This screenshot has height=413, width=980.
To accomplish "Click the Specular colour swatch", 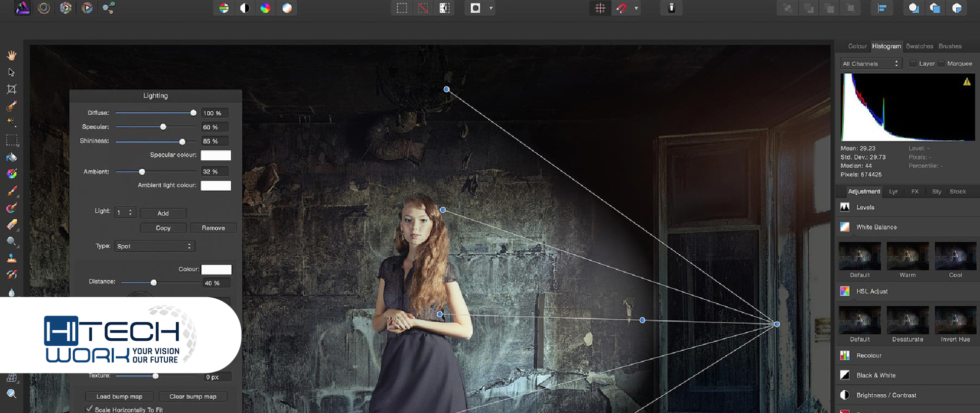I will tap(216, 155).
